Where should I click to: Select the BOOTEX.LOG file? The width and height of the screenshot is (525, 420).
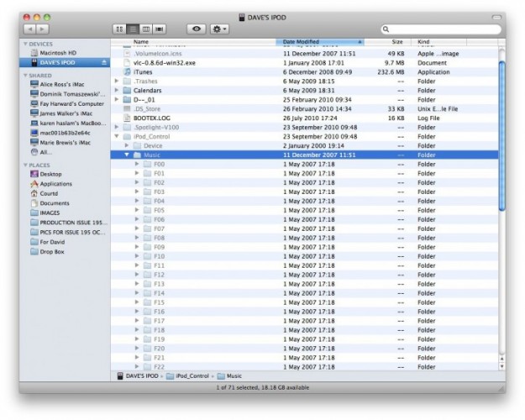tap(304, 118)
